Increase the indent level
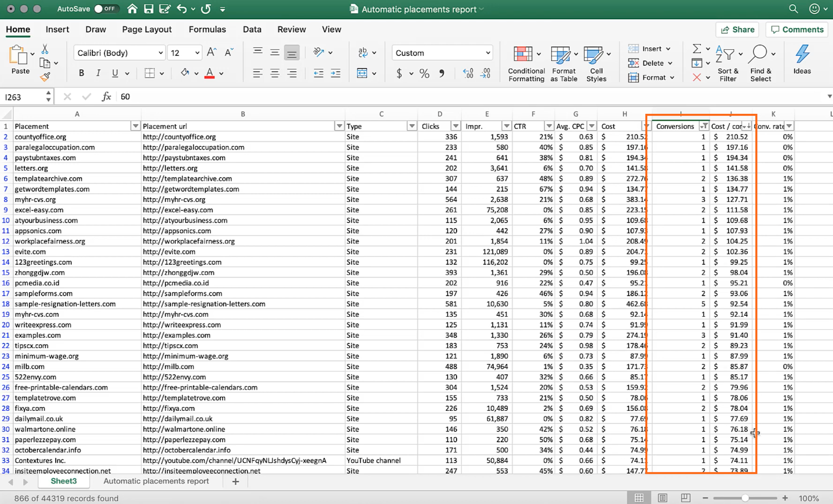 [336, 73]
